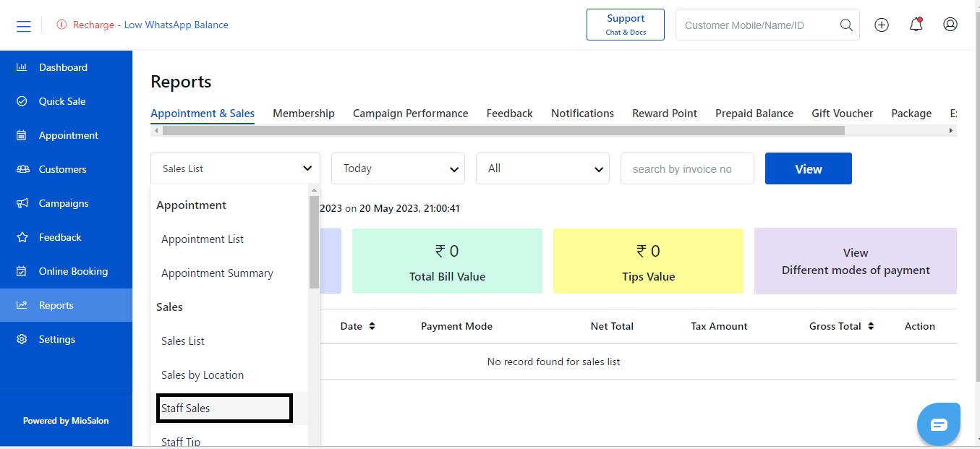Select Sales by Location option

click(x=229, y=375)
